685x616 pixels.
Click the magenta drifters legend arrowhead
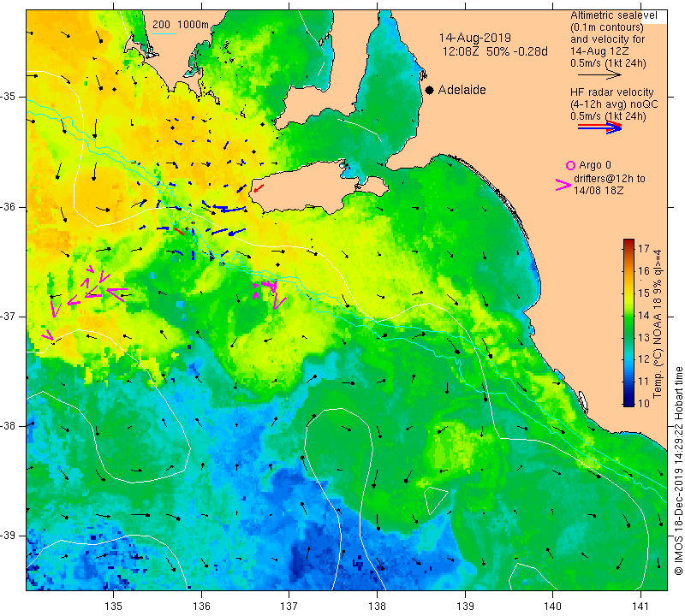563,185
